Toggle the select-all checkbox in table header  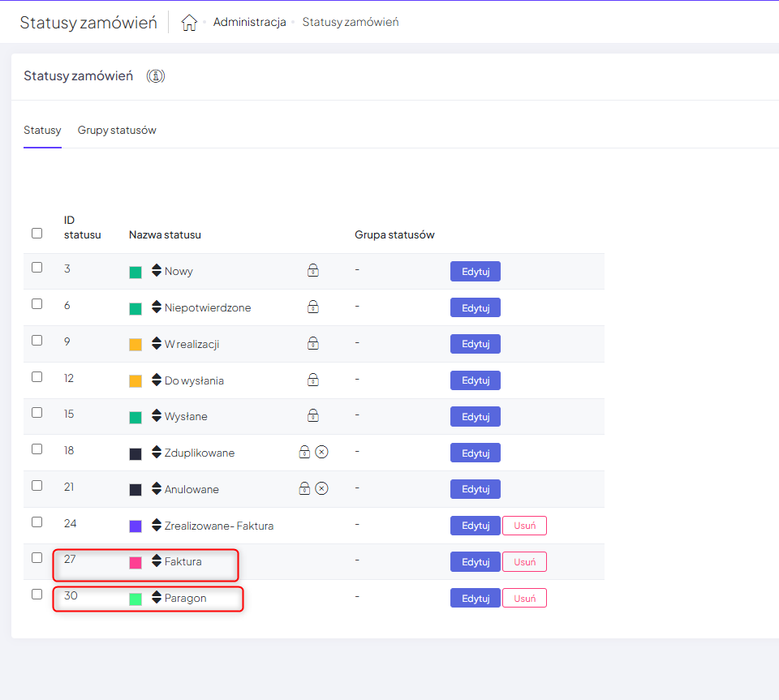pyautogui.click(x=37, y=234)
